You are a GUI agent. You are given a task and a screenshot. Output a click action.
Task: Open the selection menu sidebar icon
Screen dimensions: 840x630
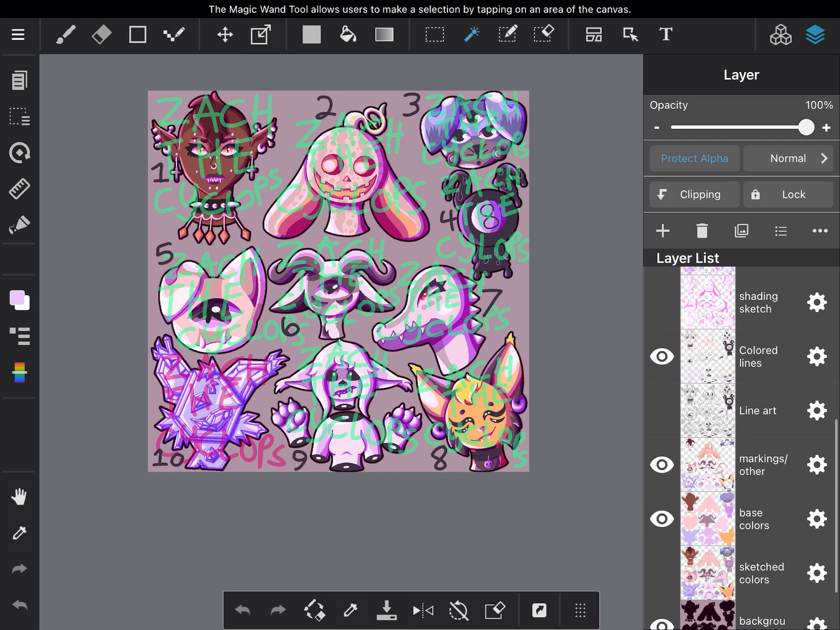(x=19, y=116)
